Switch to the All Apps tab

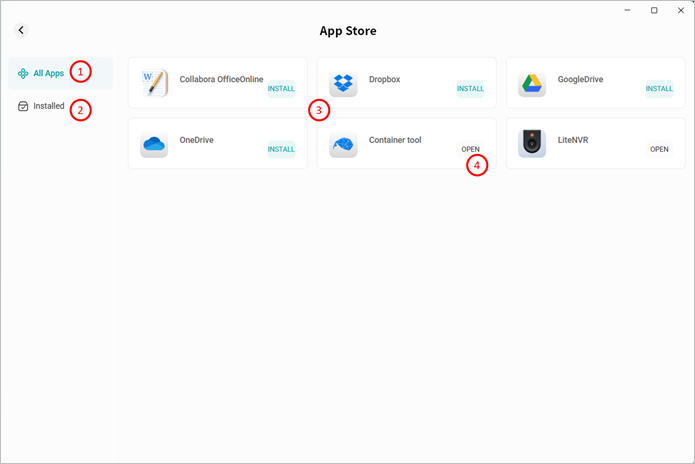point(48,73)
